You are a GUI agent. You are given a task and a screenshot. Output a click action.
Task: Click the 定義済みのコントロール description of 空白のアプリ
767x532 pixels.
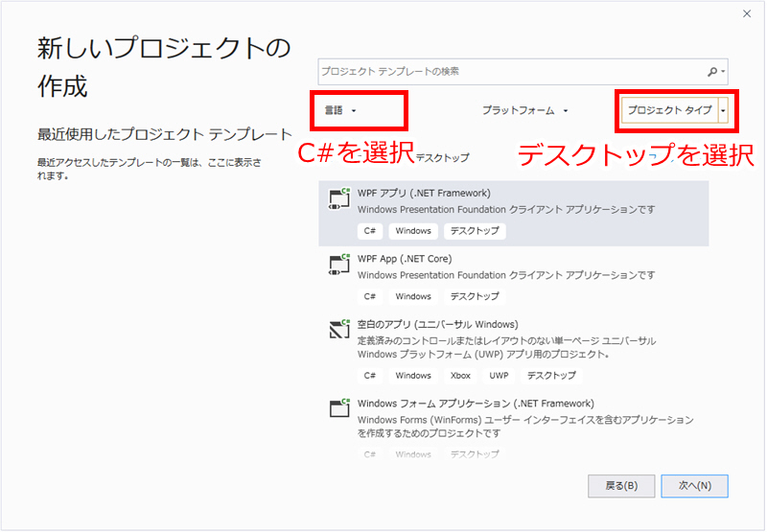coord(507,347)
